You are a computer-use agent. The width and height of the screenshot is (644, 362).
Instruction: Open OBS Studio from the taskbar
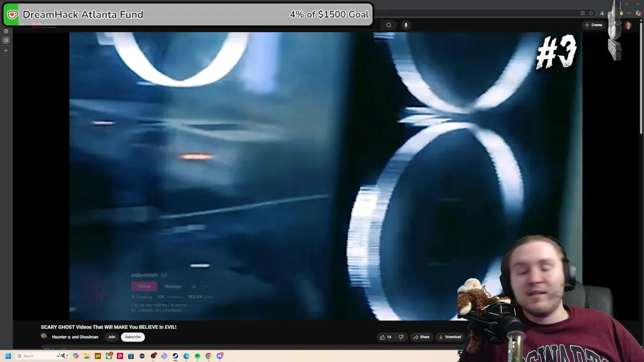(153, 356)
